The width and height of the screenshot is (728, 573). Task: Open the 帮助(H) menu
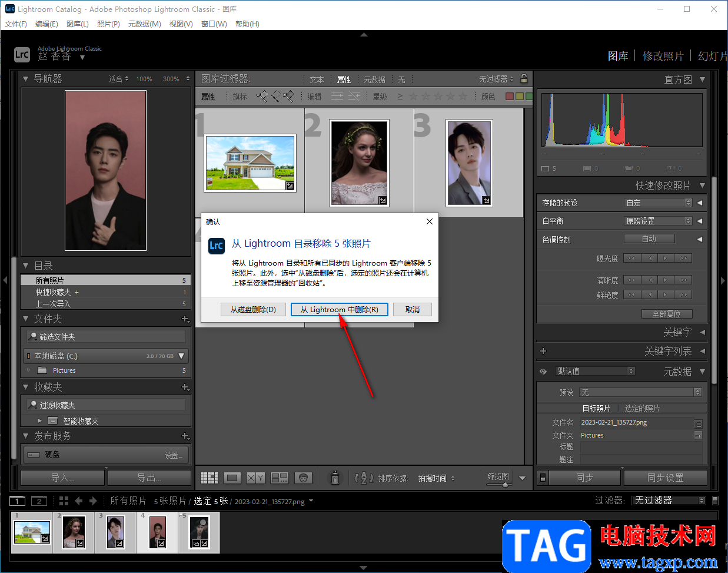coord(247,24)
